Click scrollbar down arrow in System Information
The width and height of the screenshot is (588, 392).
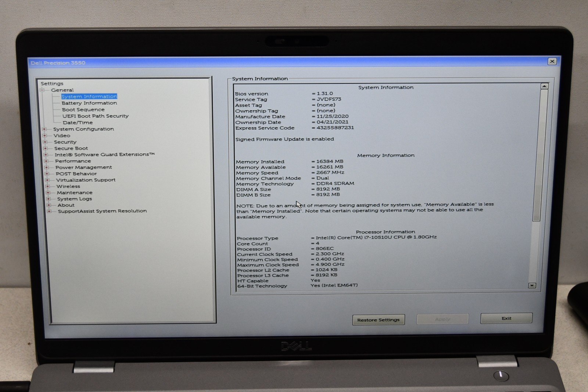coord(532,286)
